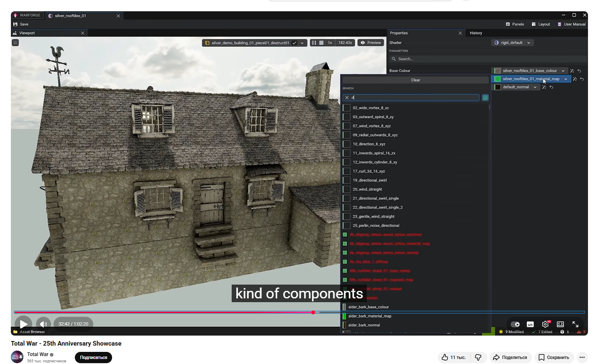Switch to the History tab
Viewport: 593px width, 364px height.
click(476, 33)
